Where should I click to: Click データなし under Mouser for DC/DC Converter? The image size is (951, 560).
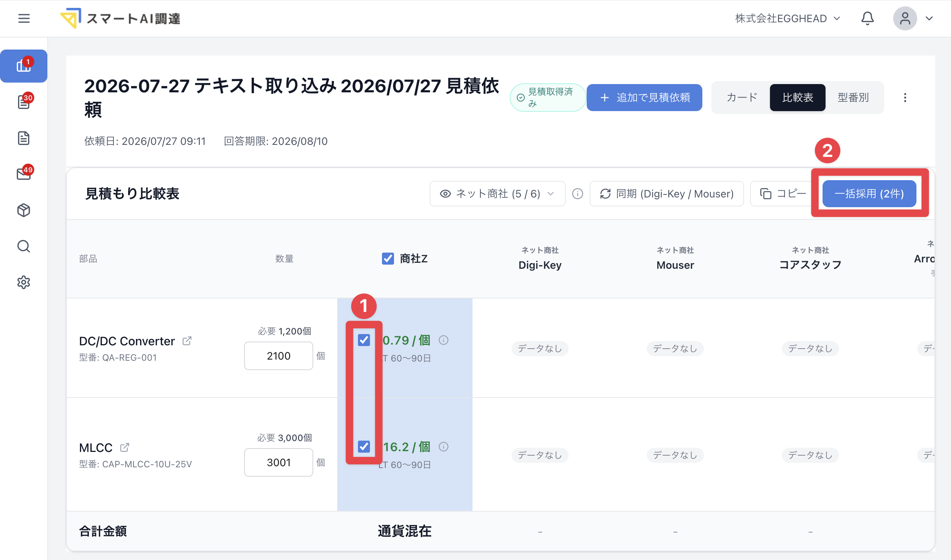coord(675,348)
